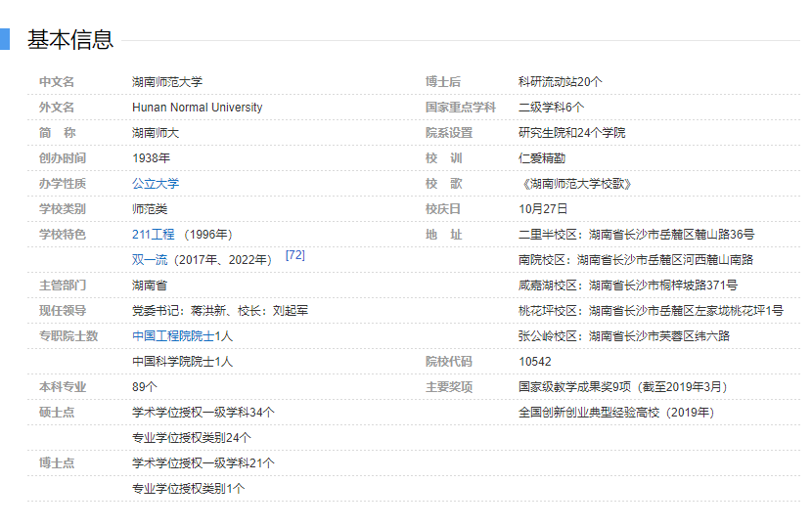Viewport: 812px width, 527px height.
Task: Click the school motto 仁爱精勤
Action: (542, 158)
